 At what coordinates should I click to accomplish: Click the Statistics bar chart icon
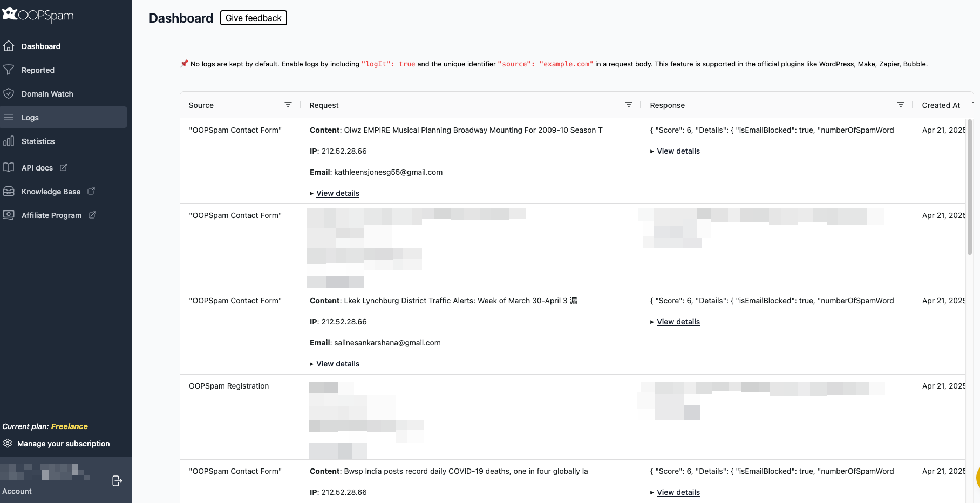(9, 141)
